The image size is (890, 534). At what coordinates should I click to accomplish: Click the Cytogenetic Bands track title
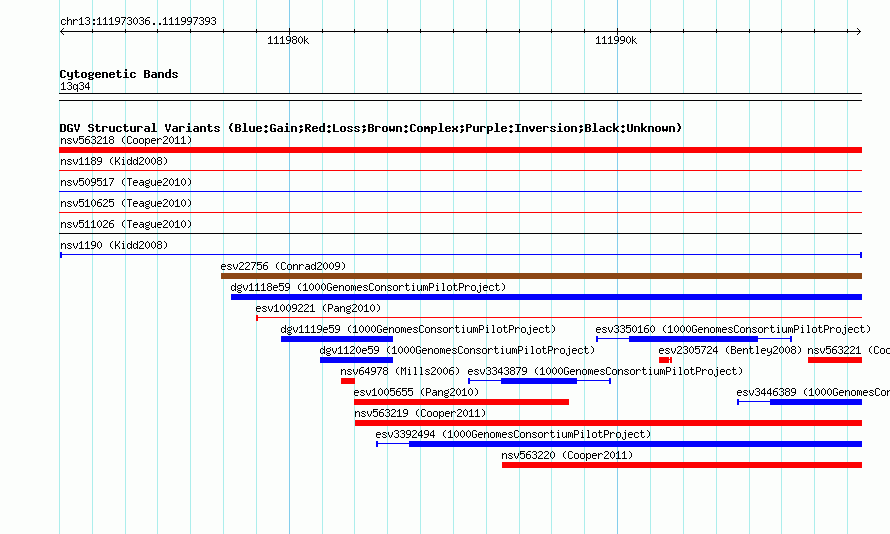point(119,74)
